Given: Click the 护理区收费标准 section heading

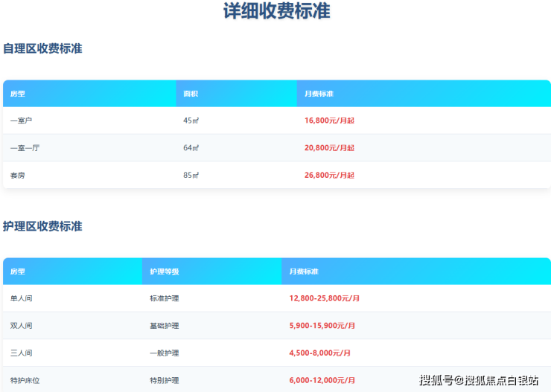Looking at the screenshot, I should click(42, 227).
